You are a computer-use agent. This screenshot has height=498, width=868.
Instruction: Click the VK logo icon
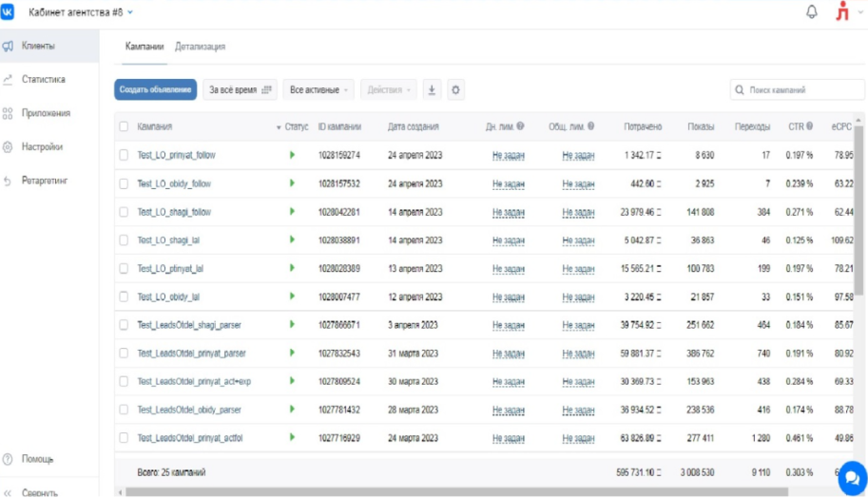click(8, 11)
